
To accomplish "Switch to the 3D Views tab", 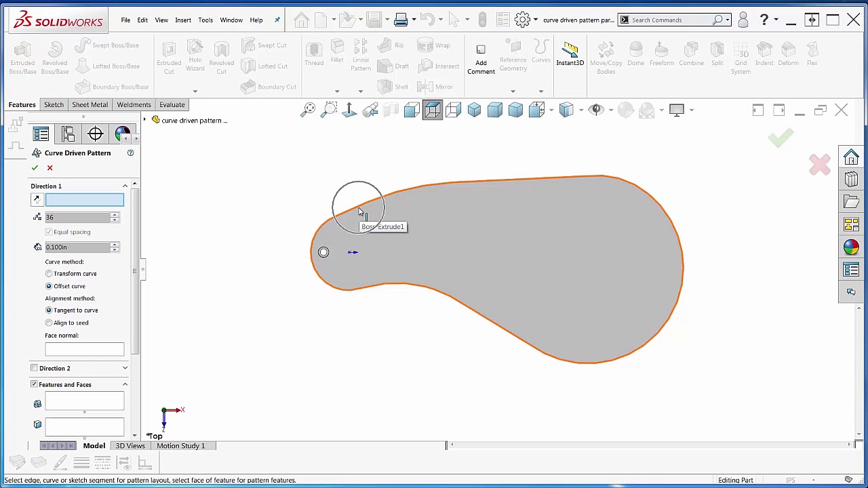I will click(x=130, y=445).
